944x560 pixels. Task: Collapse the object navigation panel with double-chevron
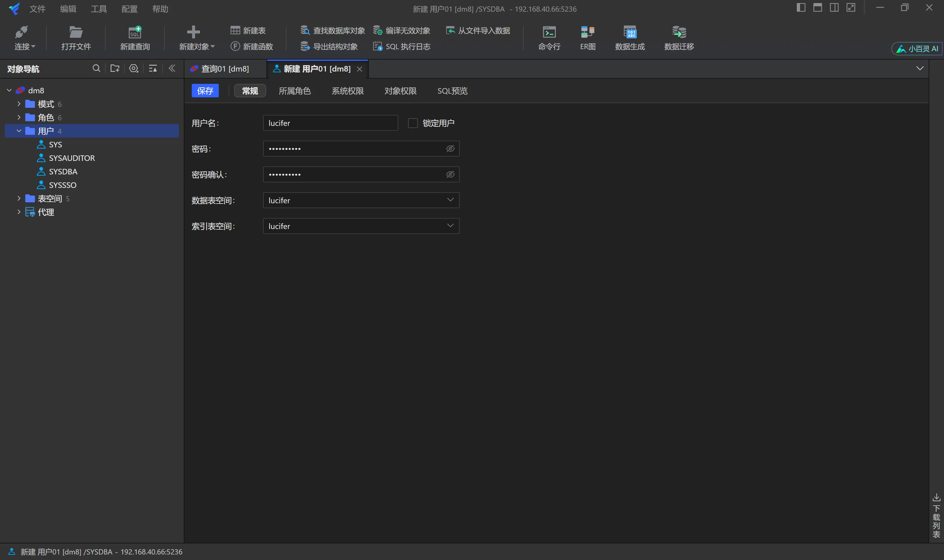(x=172, y=68)
